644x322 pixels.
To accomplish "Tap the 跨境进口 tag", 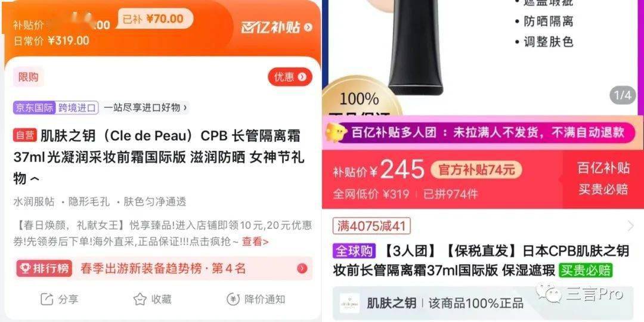I will tap(77, 108).
